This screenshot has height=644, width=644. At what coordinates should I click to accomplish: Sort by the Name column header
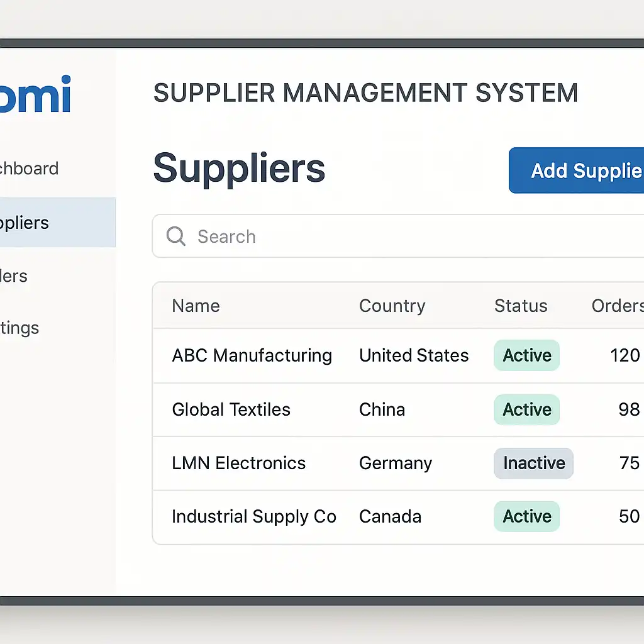point(196,306)
